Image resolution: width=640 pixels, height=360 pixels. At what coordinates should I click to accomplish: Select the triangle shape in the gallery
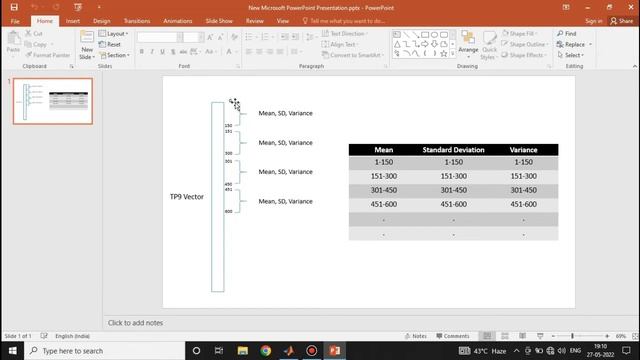pyautogui.click(x=397, y=44)
